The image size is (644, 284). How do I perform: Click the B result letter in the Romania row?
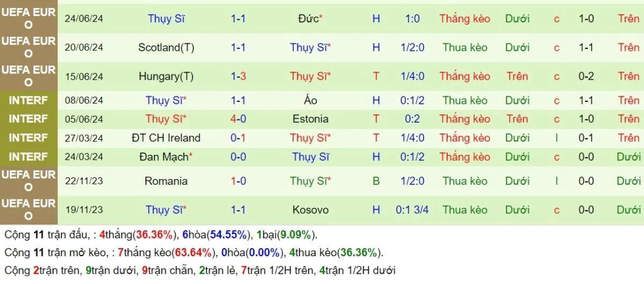376,181
